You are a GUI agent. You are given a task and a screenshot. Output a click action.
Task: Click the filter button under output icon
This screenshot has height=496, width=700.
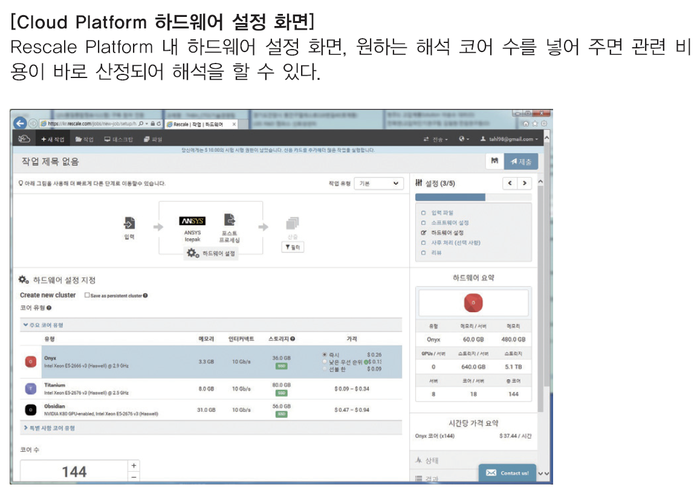point(292,247)
